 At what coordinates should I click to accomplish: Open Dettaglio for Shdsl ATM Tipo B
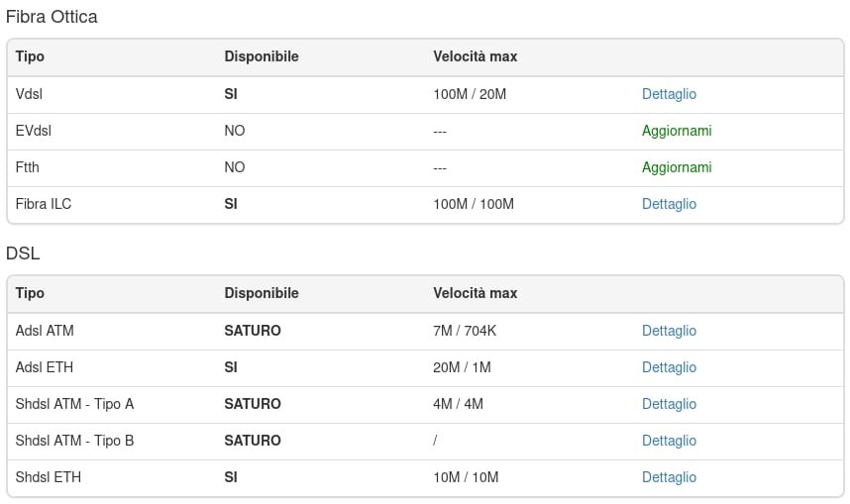669,442
